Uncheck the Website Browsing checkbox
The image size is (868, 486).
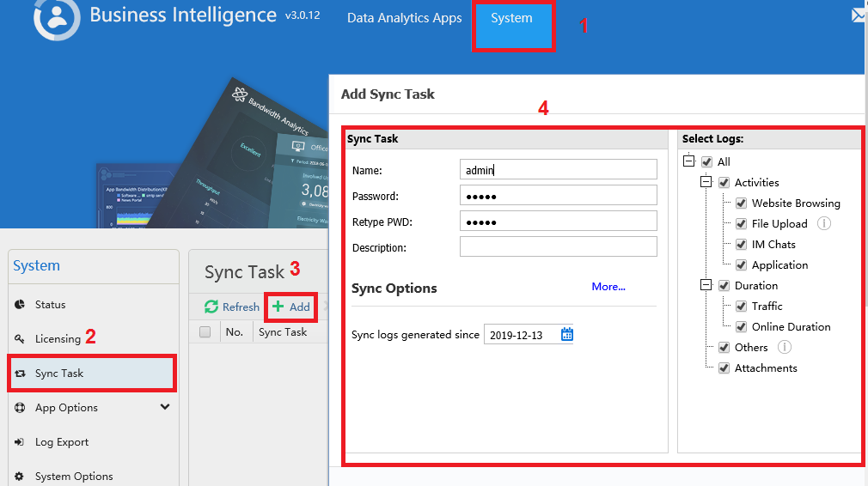(741, 203)
